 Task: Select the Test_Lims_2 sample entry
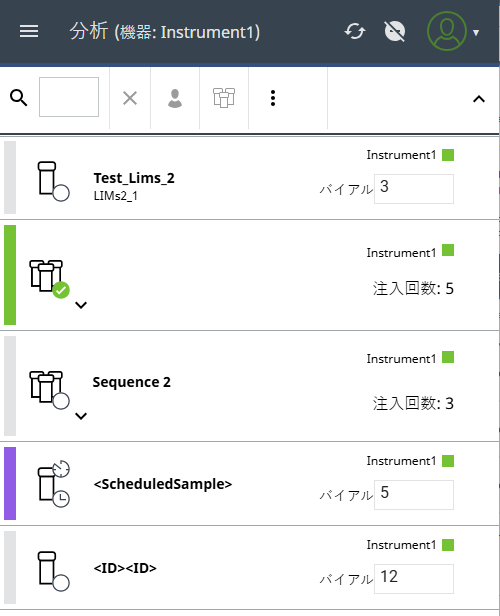pyautogui.click(x=250, y=178)
